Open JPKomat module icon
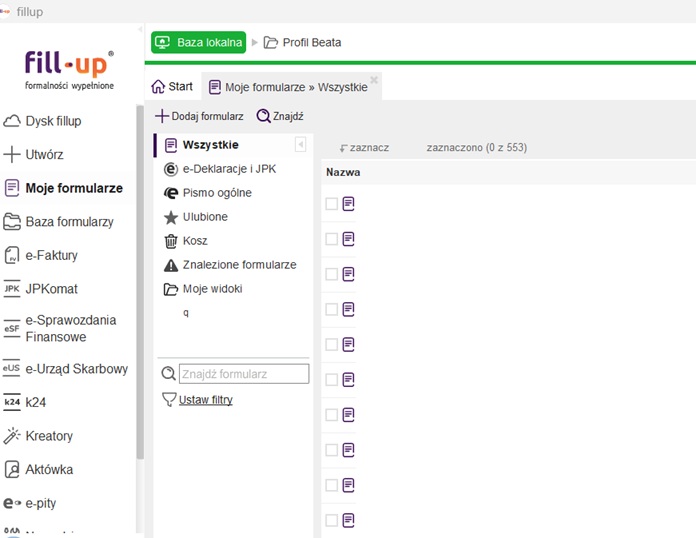The width and height of the screenshot is (696, 538). [x=12, y=290]
